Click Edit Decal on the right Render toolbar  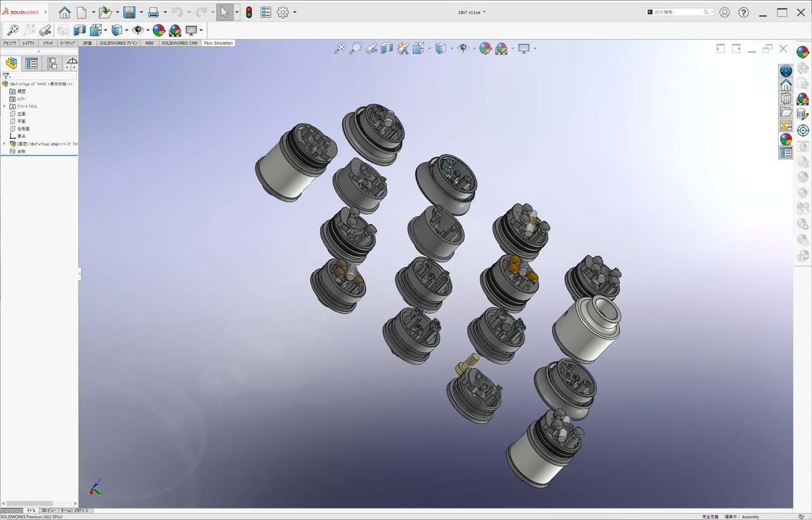[x=803, y=115]
